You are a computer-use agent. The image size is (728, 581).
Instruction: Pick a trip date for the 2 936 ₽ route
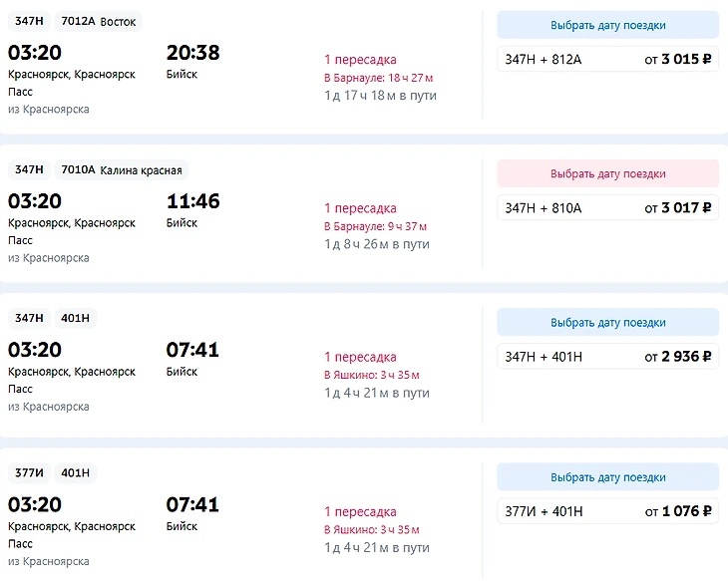coord(607,322)
